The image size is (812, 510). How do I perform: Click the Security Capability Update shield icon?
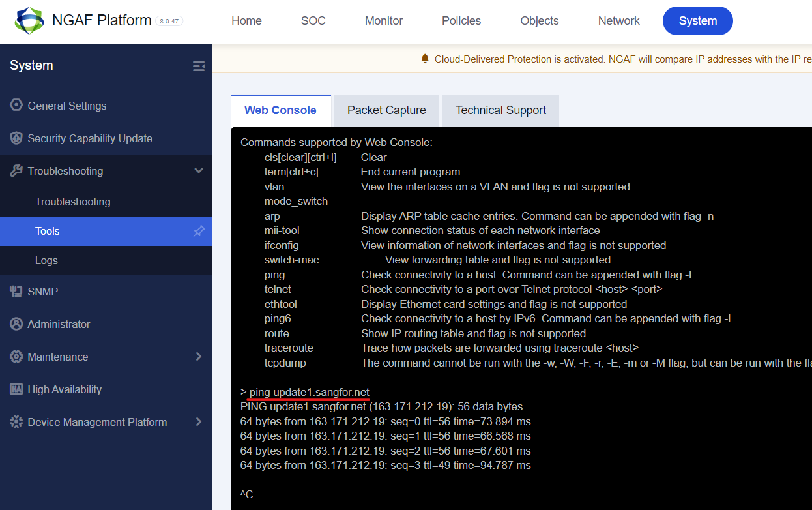[x=16, y=138]
